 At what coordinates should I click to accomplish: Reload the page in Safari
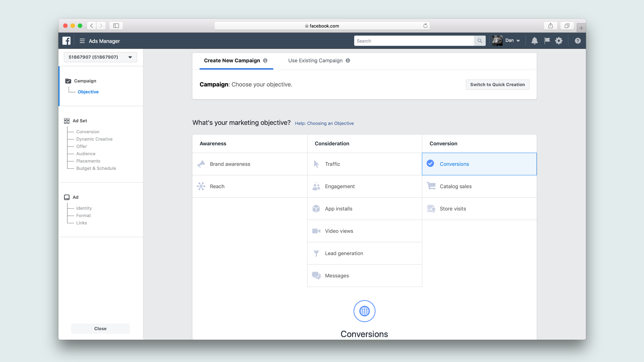click(x=425, y=25)
